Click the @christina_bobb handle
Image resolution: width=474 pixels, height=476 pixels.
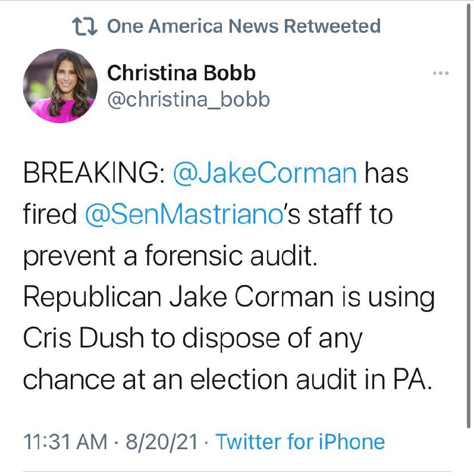point(188,99)
